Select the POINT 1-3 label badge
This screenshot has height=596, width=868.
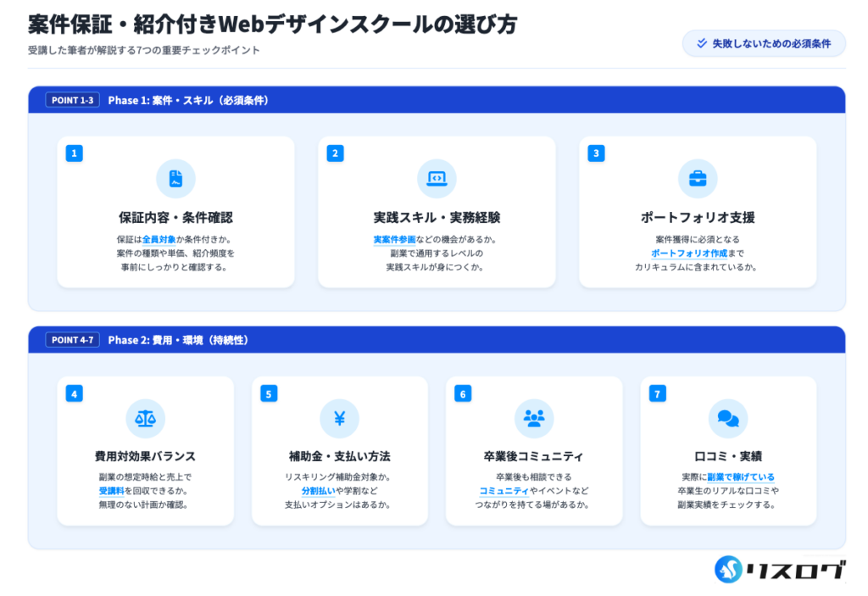[72, 100]
